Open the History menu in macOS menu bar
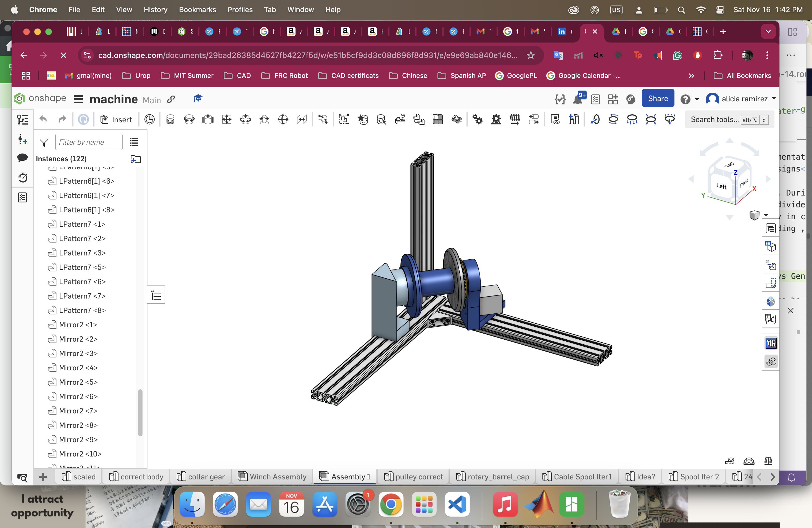 click(x=155, y=10)
